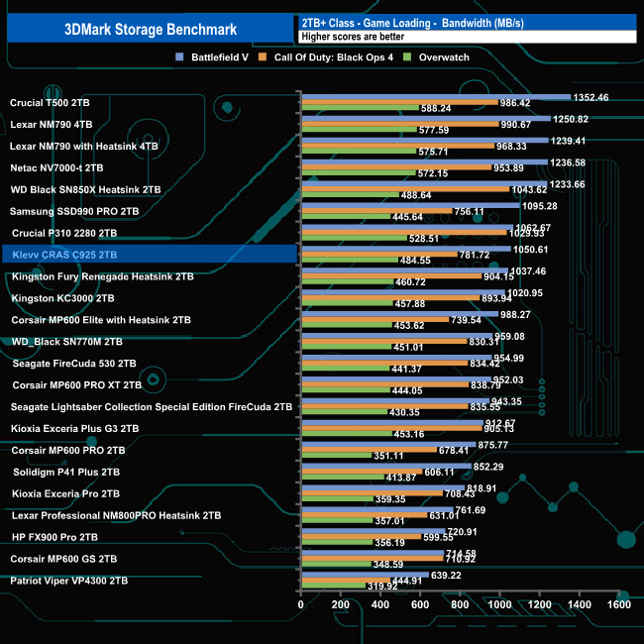Click the 'Kingston KC3000 2TB' label

click(x=62, y=298)
